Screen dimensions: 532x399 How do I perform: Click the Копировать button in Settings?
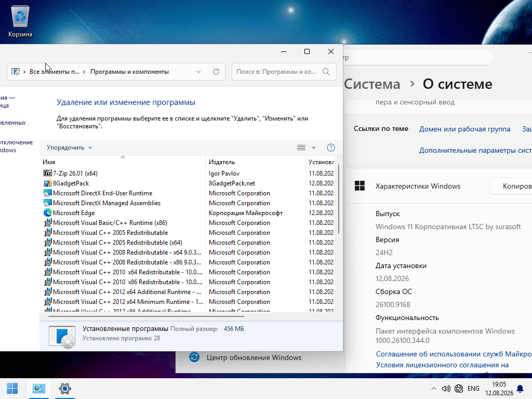pos(511,186)
